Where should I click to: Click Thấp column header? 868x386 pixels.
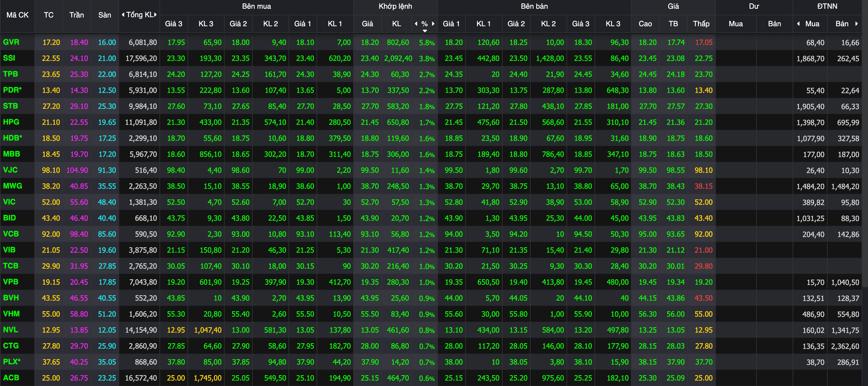[x=701, y=24]
